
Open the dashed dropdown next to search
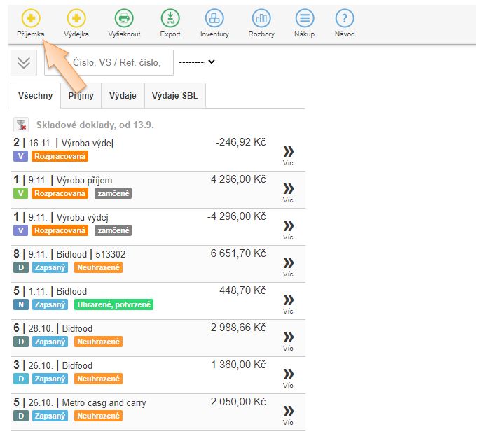(196, 62)
